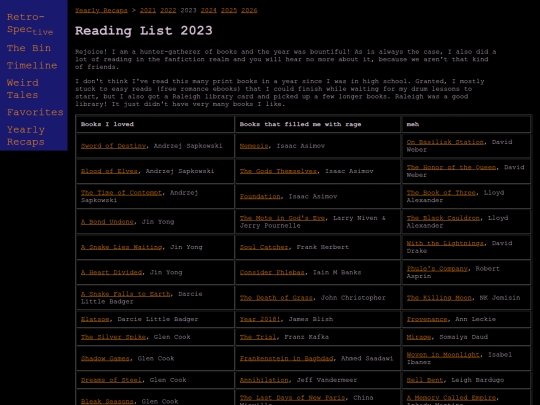Image resolution: width=540 pixels, height=405 pixels.
Task: Open the Sword of Destiny link
Action: [x=113, y=146]
